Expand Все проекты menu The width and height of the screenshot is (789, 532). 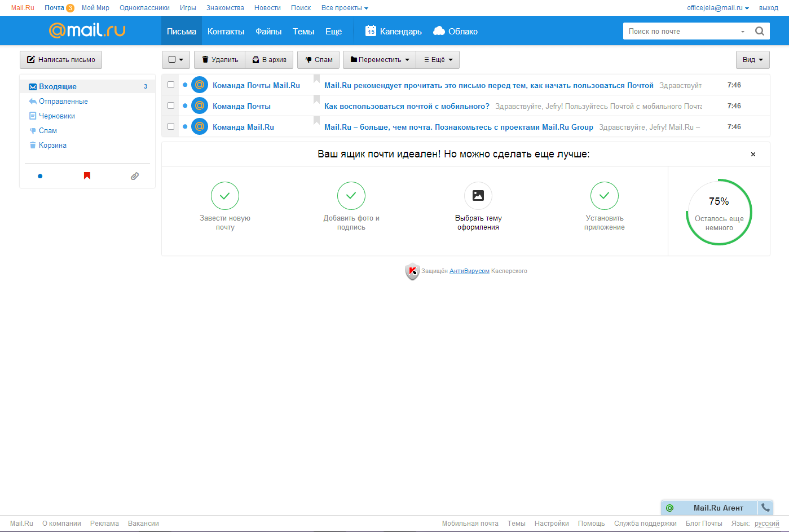coord(345,8)
